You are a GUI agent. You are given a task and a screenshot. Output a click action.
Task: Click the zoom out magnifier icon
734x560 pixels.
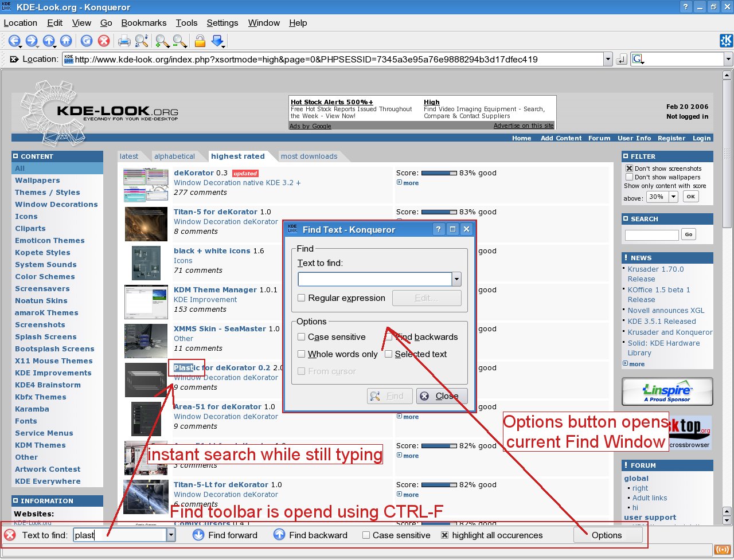point(179,41)
